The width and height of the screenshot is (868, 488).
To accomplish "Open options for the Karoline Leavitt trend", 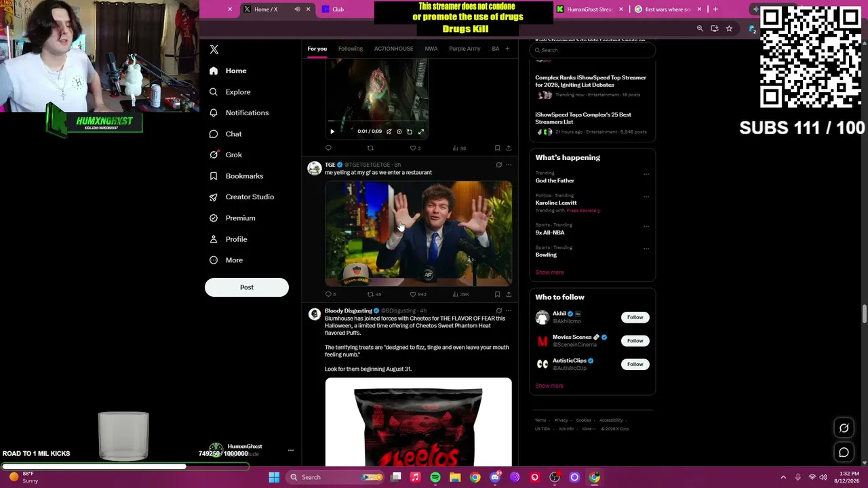I will tap(646, 197).
